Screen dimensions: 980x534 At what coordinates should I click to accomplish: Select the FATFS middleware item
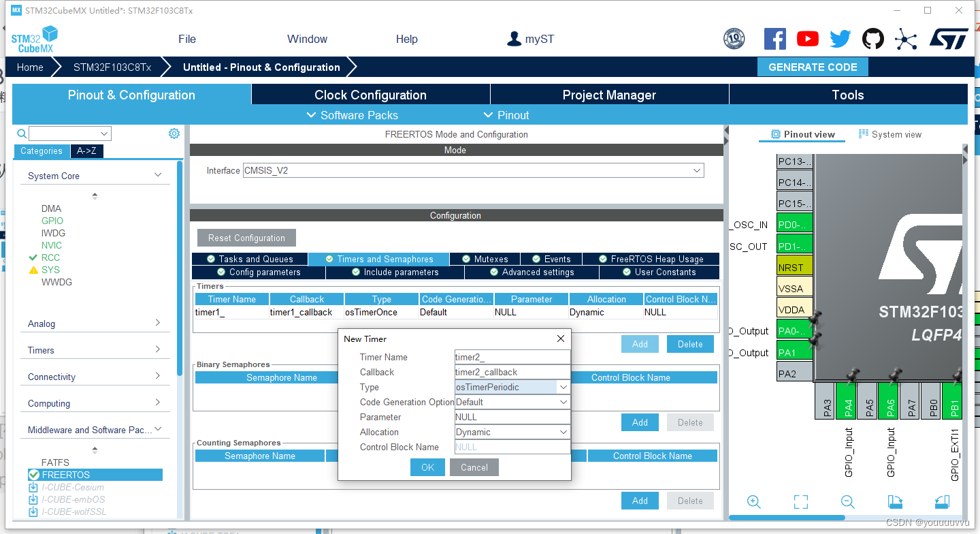point(55,462)
